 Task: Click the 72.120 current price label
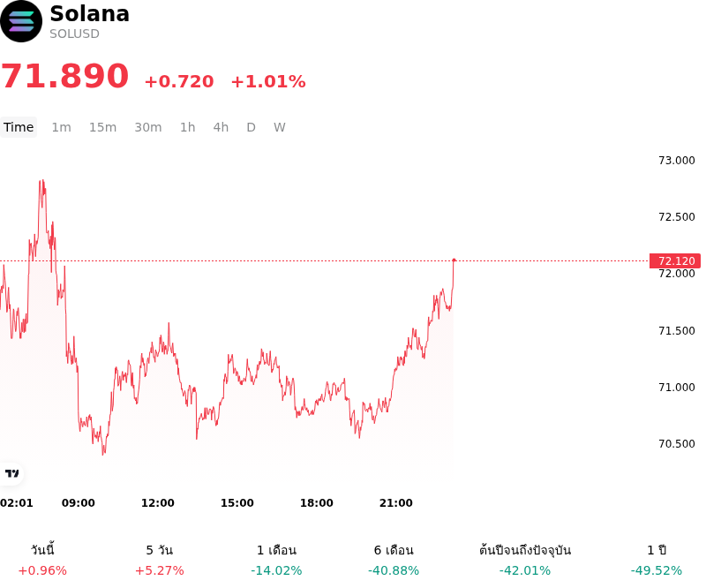click(675, 260)
